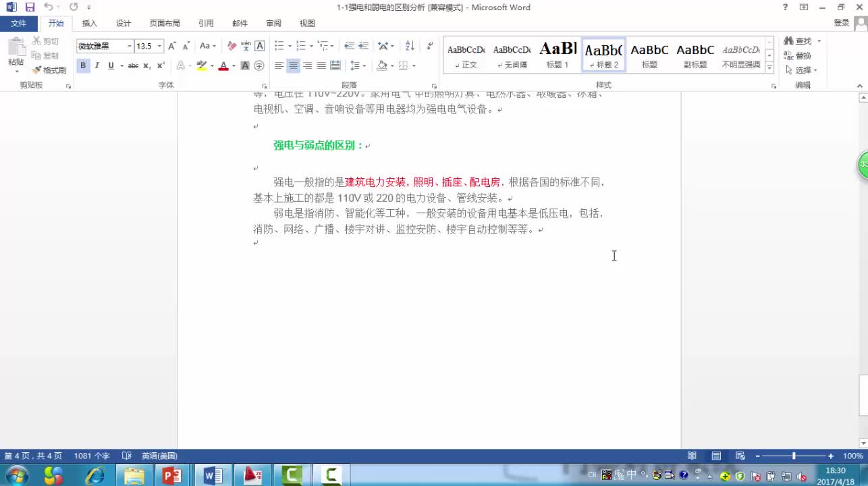This screenshot has height=486, width=868.
Task: Click 登录 sign in link
Action: point(842,23)
